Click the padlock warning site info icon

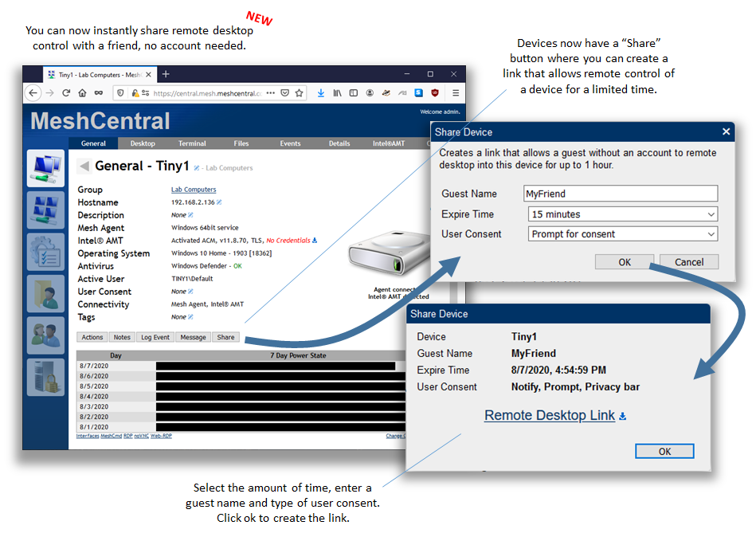(135, 93)
